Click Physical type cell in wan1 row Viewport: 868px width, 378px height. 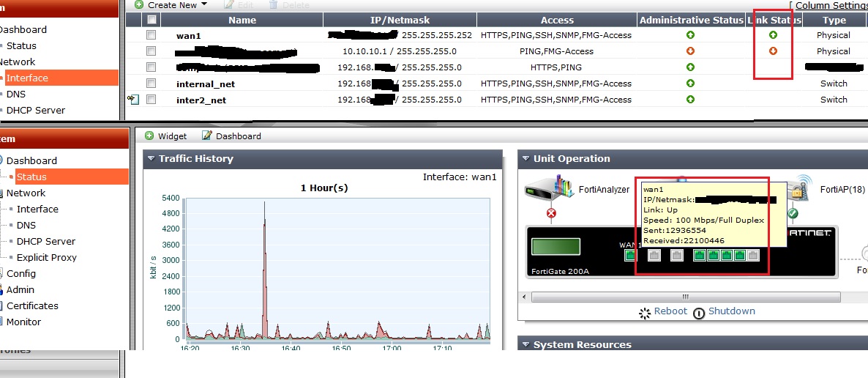[x=833, y=35]
